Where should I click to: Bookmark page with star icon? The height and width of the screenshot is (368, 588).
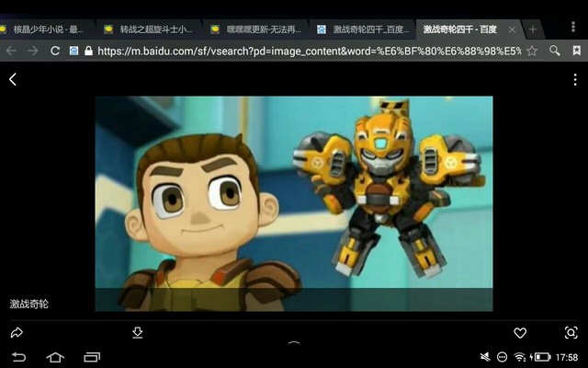[532, 51]
